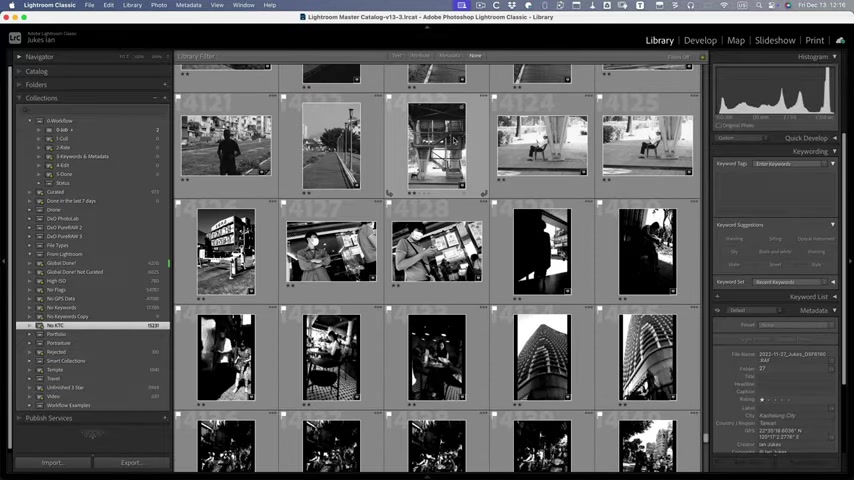The width and height of the screenshot is (854, 480).
Task: Open the cloud sync status icon
Action: (840, 40)
